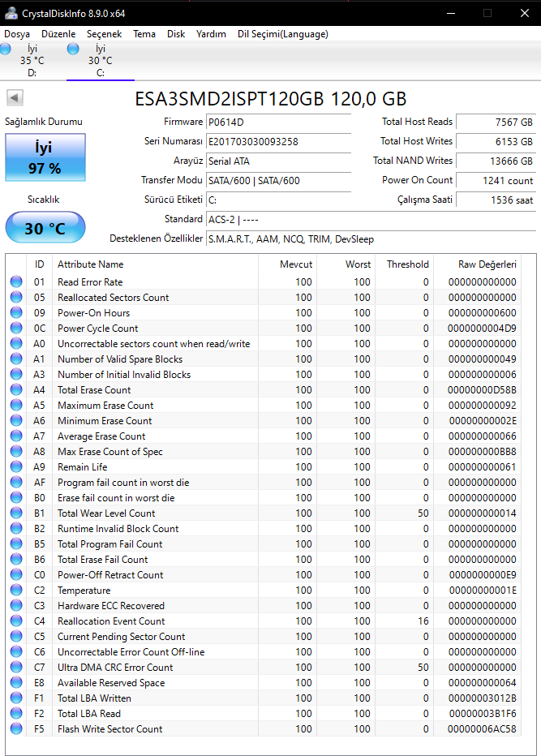Viewport: 541px width, 756px height.
Task: Click the Power On Count value
Action: (x=496, y=181)
